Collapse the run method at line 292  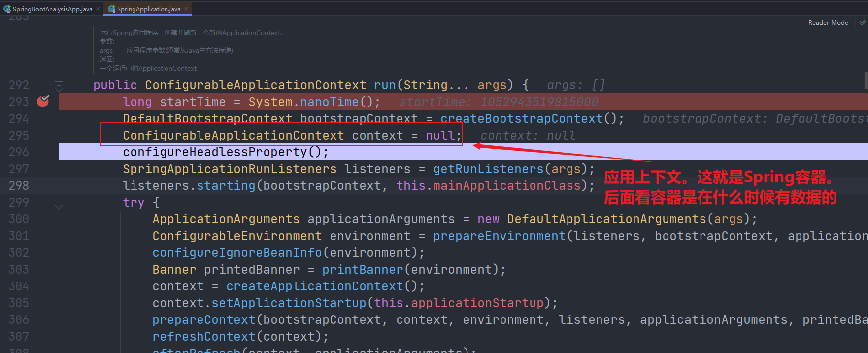tap(59, 86)
